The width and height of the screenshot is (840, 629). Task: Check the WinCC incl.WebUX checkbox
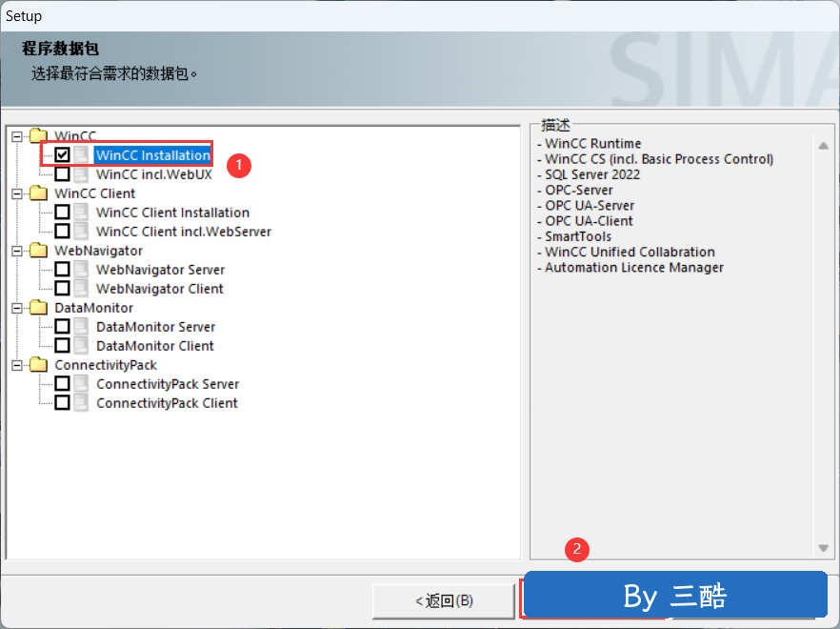62,174
